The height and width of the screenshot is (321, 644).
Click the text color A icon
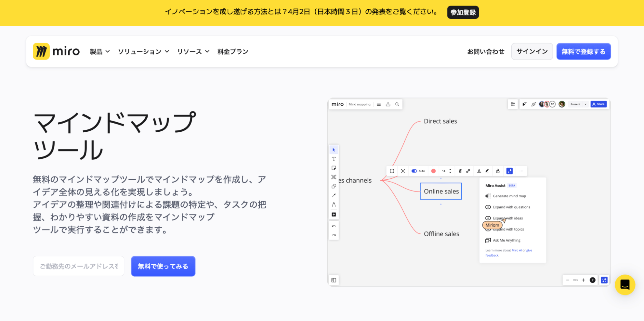tap(479, 171)
